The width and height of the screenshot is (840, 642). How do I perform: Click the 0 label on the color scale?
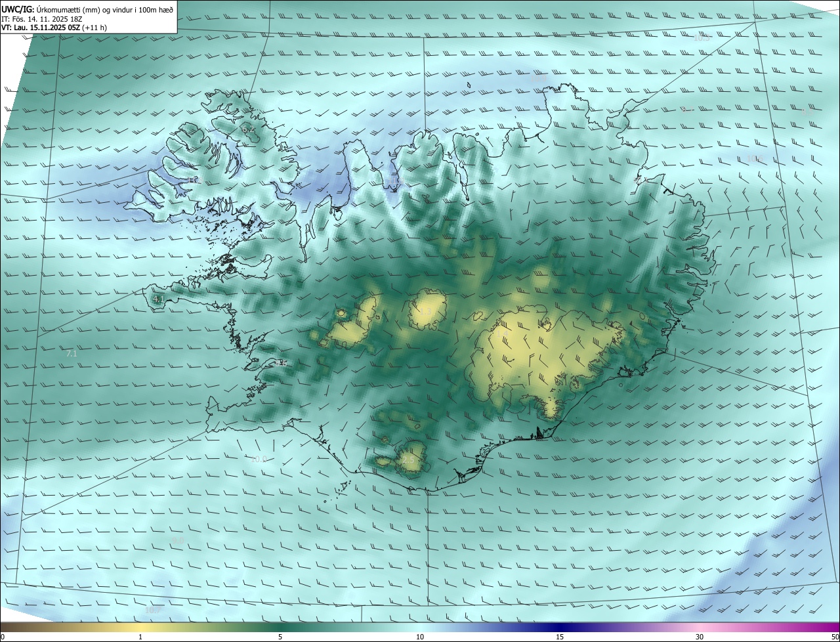point(3,637)
